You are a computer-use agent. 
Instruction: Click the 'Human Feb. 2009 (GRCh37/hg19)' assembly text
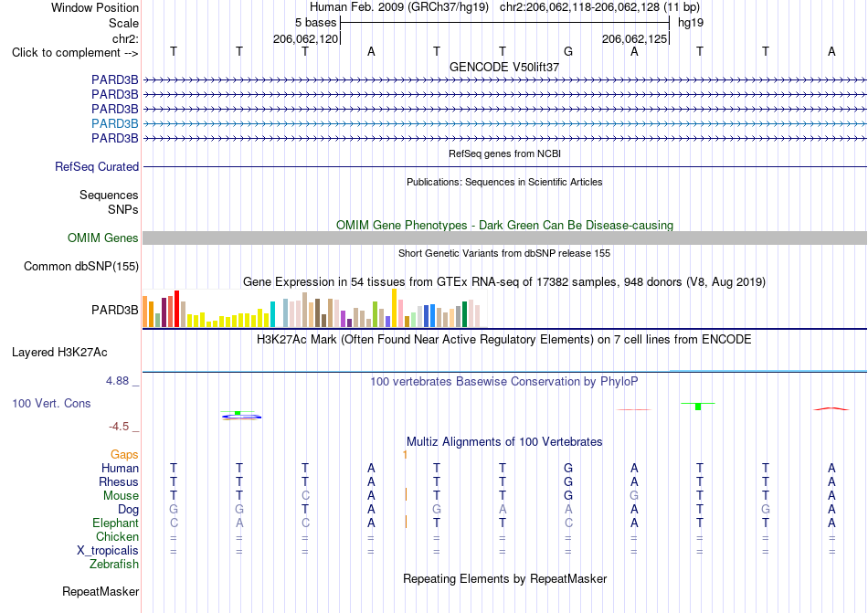[399, 7]
